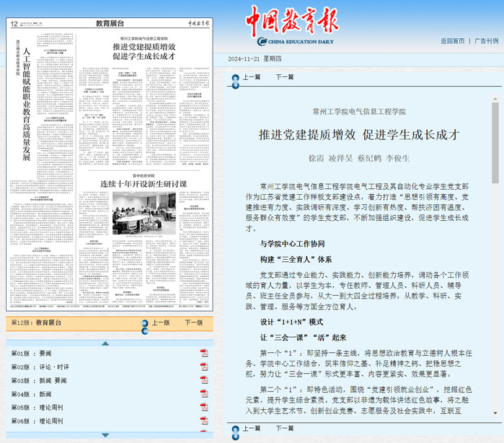Open the PDF icon for 第05版 理论周刊
The width and height of the screenshot is (504, 443).
(204, 408)
